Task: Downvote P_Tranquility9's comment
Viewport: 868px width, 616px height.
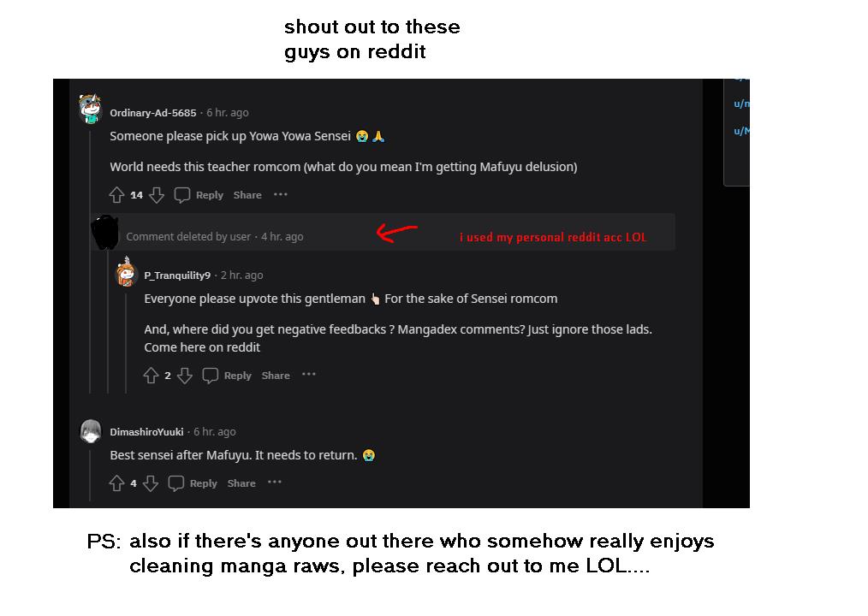Action: (x=185, y=376)
